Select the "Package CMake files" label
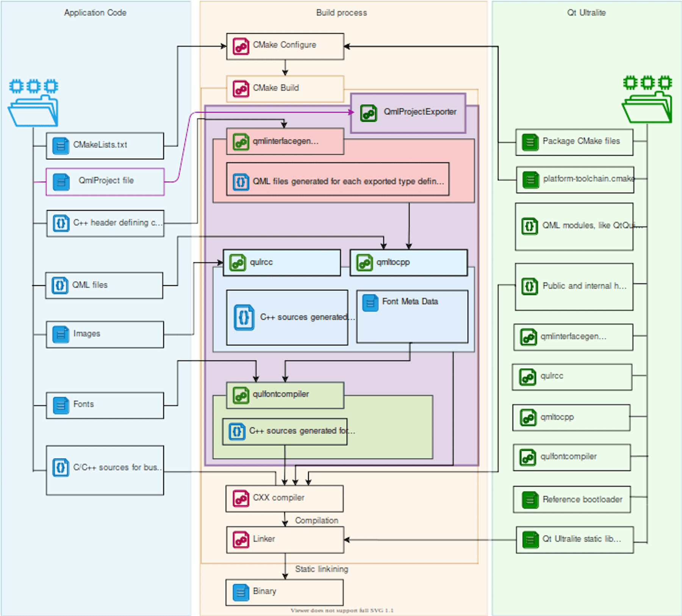Viewport: 682px width, 616px height. coord(581,141)
